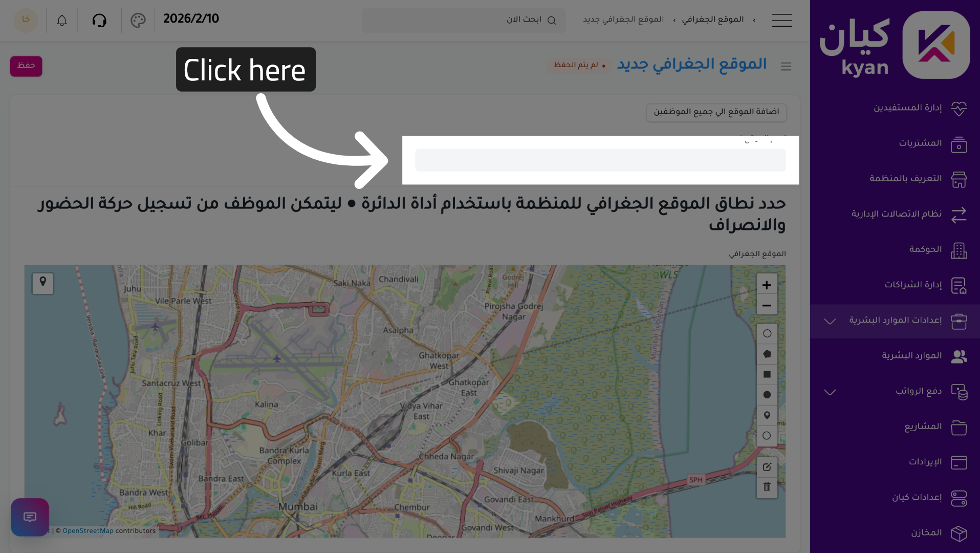Open the chat bubble in the bottom-left corner

point(29,517)
